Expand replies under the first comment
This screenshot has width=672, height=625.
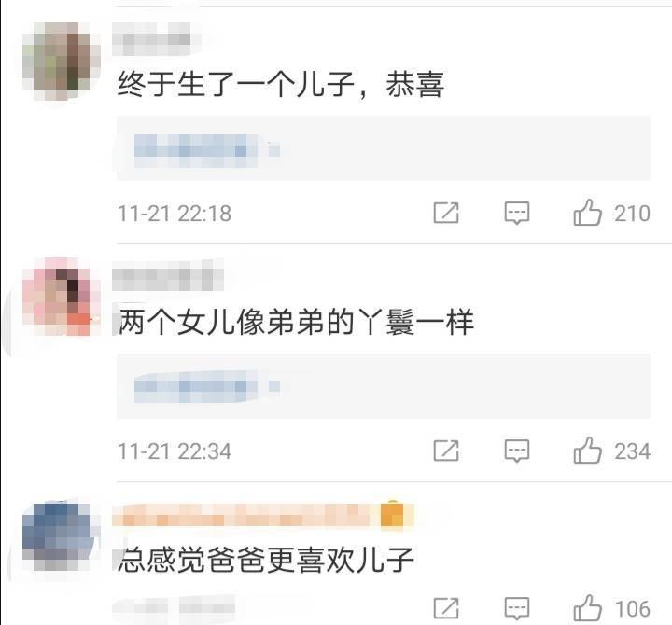click(x=384, y=148)
